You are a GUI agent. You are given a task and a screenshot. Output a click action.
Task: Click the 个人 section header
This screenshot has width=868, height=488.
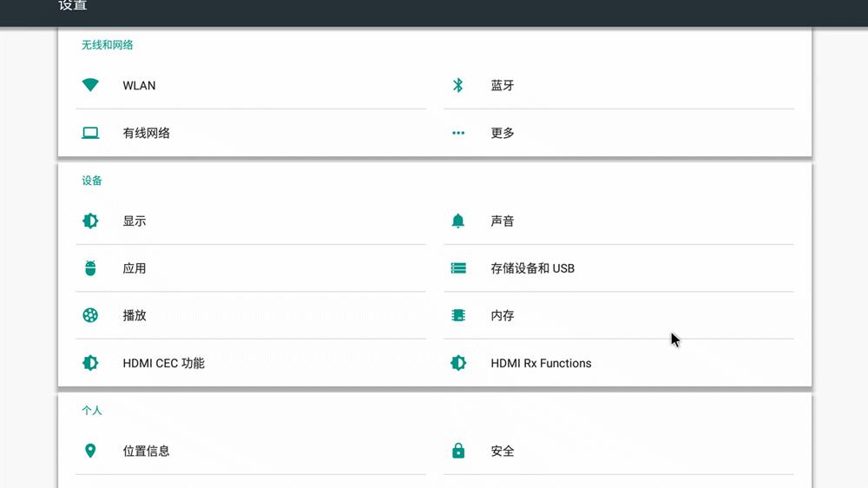click(92, 411)
